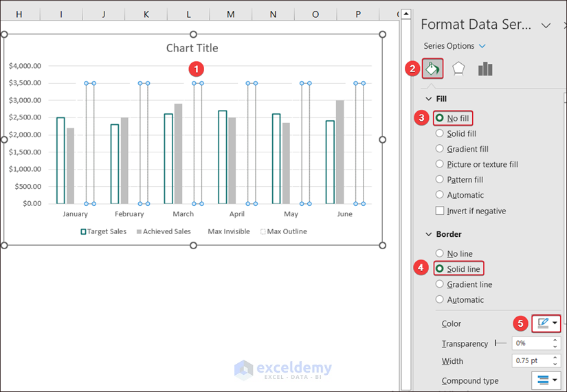The image size is (567, 392).
Task: Open the border Color picker button
Action: pos(546,323)
